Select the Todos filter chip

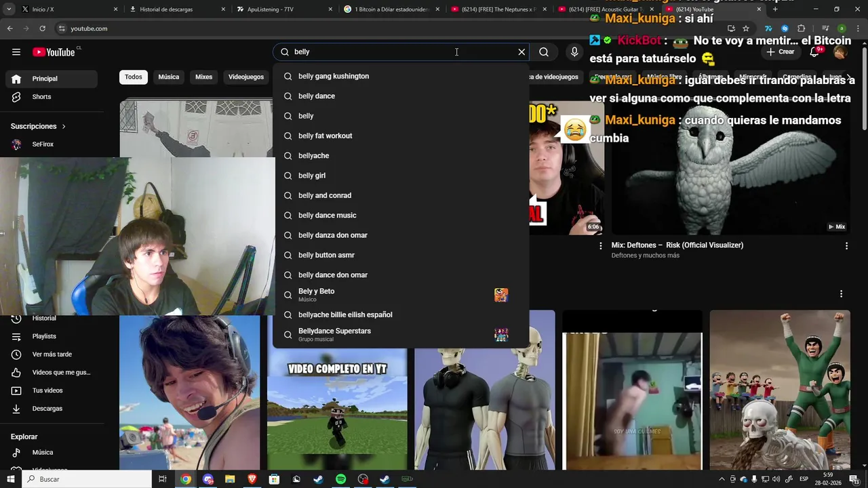(134, 77)
